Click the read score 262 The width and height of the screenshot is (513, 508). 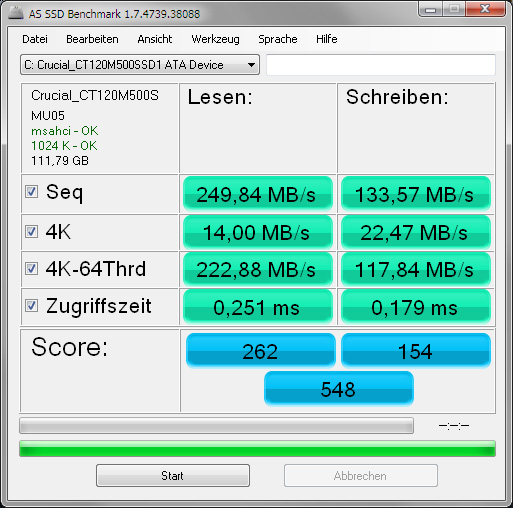pyautogui.click(x=261, y=351)
